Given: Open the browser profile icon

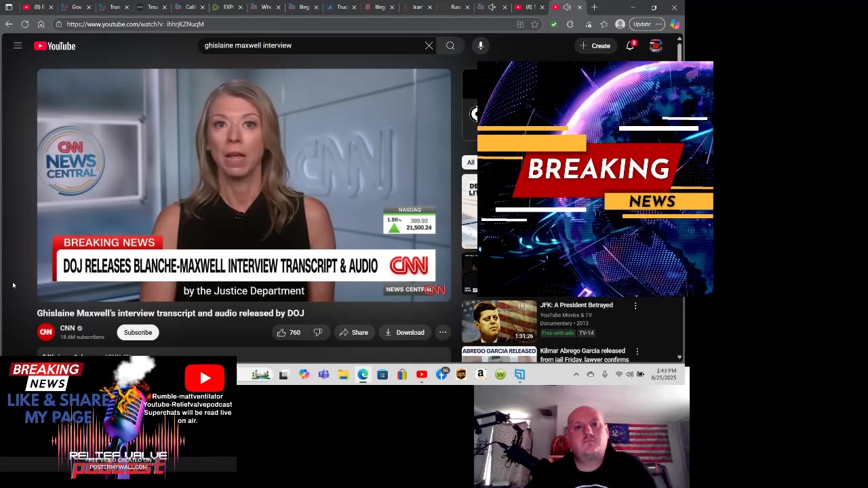Looking at the screenshot, I should 620,24.
